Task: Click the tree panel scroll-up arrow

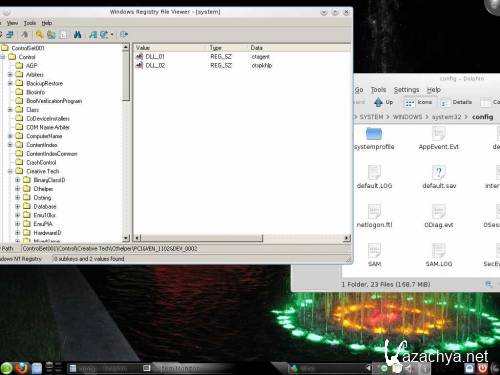Action: point(126,48)
